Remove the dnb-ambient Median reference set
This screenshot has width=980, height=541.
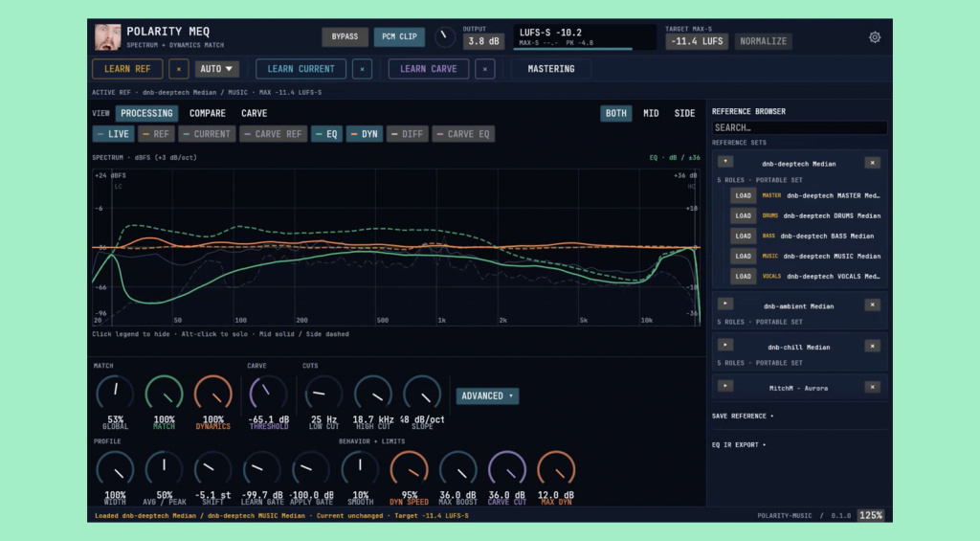pyautogui.click(x=873, y=305)
